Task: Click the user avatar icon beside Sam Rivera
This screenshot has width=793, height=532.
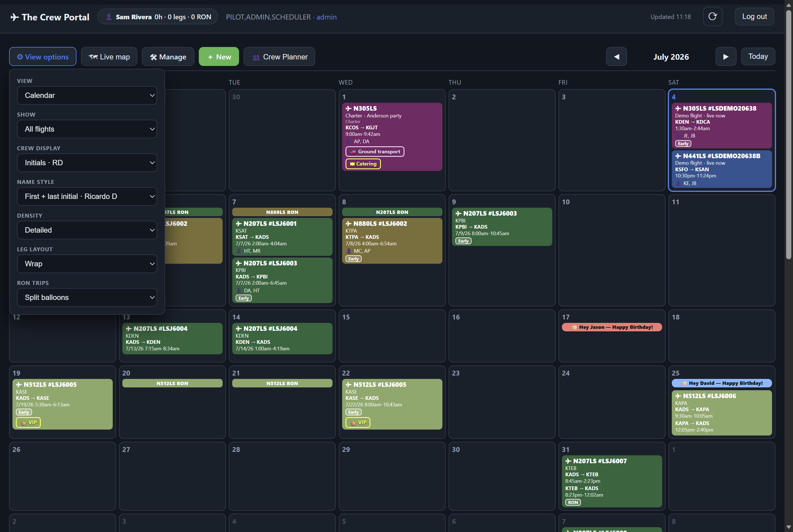Action: tap(109, 17)
